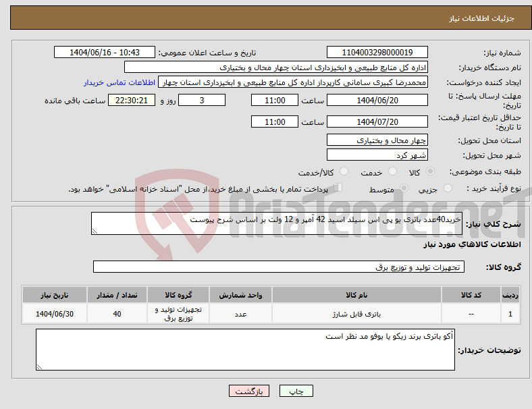This screenshot has height=409, width=532.
Task: Click the response deadline date 1404/06/20
Action: tap(377, 100)
